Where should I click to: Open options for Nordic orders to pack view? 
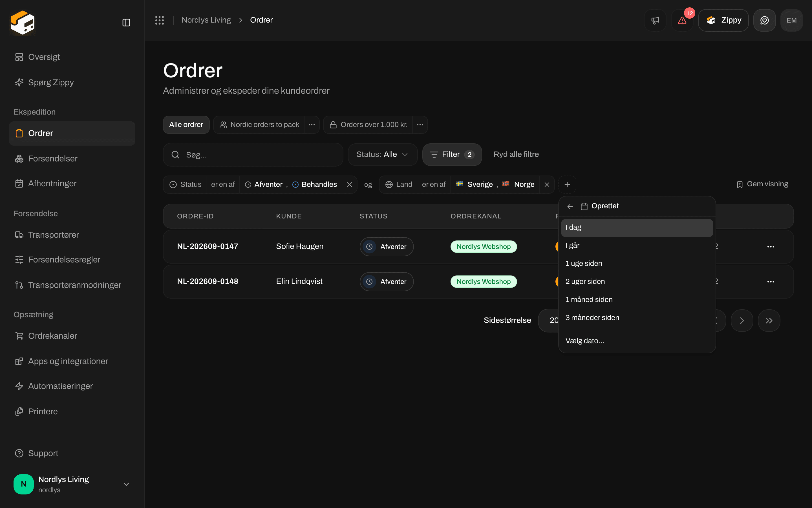(312, 125)
